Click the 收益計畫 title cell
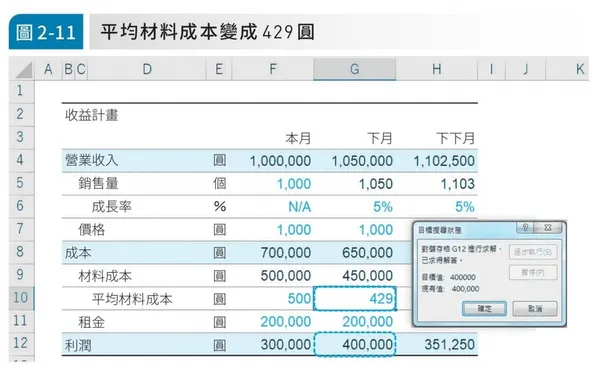 pyautogui.click(x=91, y=115)
